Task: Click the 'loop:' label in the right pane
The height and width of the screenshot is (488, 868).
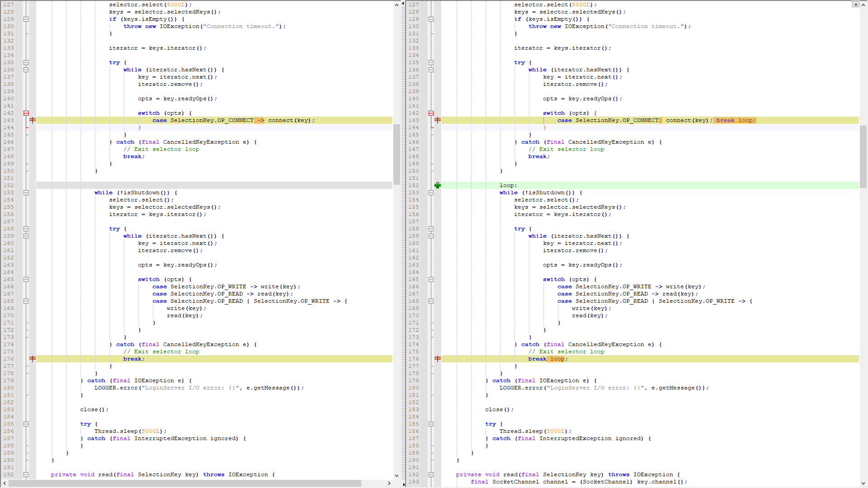Action: [x=508, y=185]
